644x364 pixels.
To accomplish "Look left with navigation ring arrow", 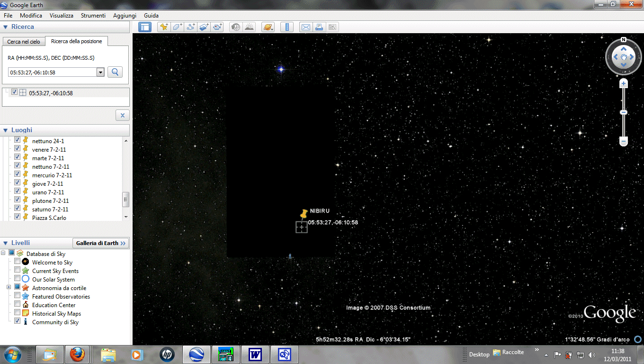I will pos(615,57).
